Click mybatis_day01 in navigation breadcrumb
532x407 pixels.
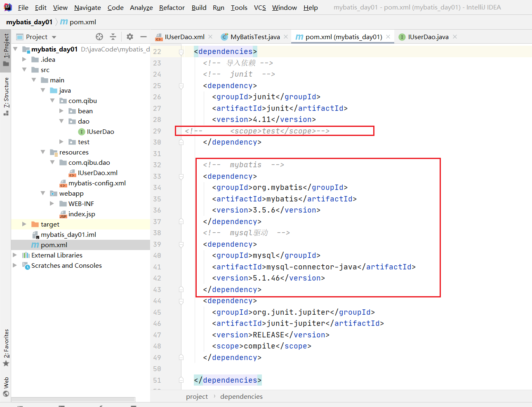coord(29,22)
